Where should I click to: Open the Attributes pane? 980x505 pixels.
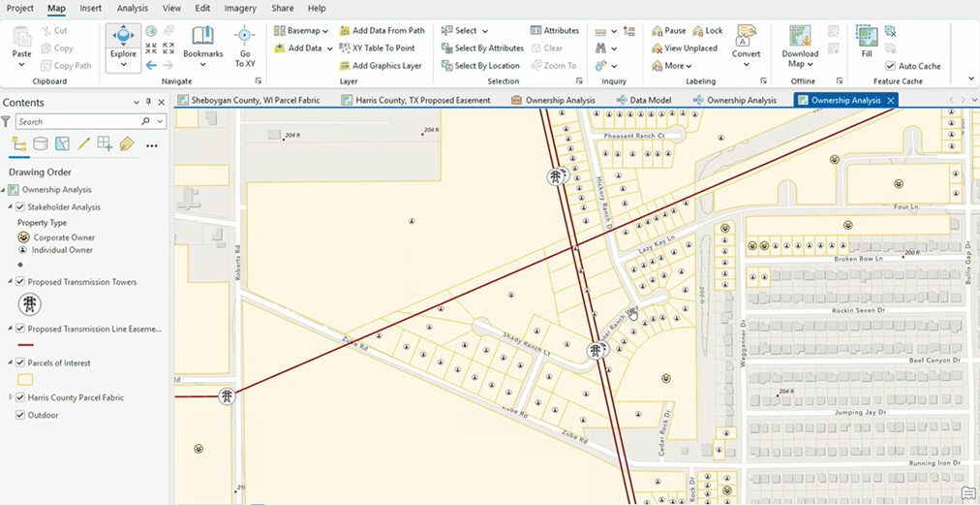(x=554, y=30)
